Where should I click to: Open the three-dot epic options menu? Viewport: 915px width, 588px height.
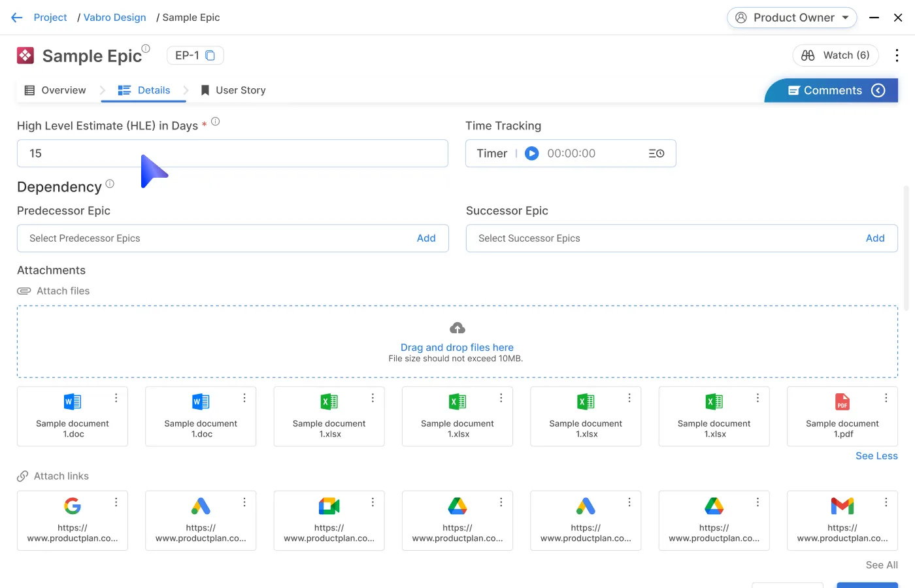point(897,56)
